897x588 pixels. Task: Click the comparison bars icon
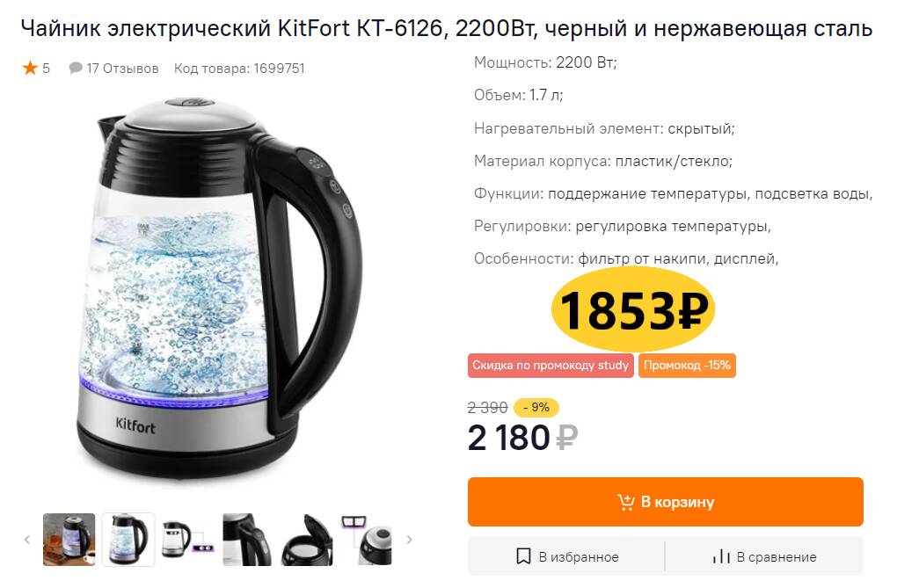(x=721, y=556)
